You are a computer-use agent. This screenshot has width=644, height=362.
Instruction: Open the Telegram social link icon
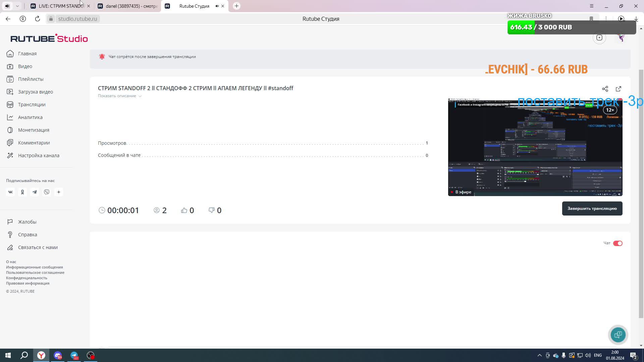[x=35, y=192]
